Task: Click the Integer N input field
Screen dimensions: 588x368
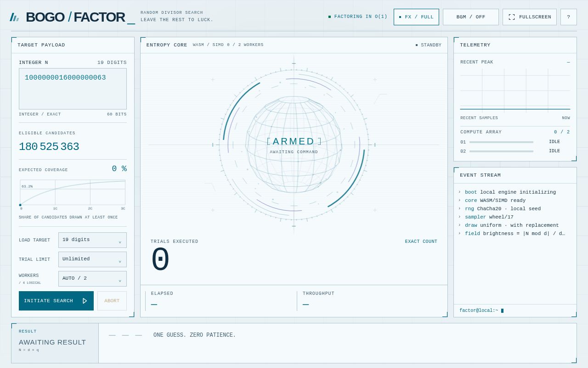Action: click(73, 89)
